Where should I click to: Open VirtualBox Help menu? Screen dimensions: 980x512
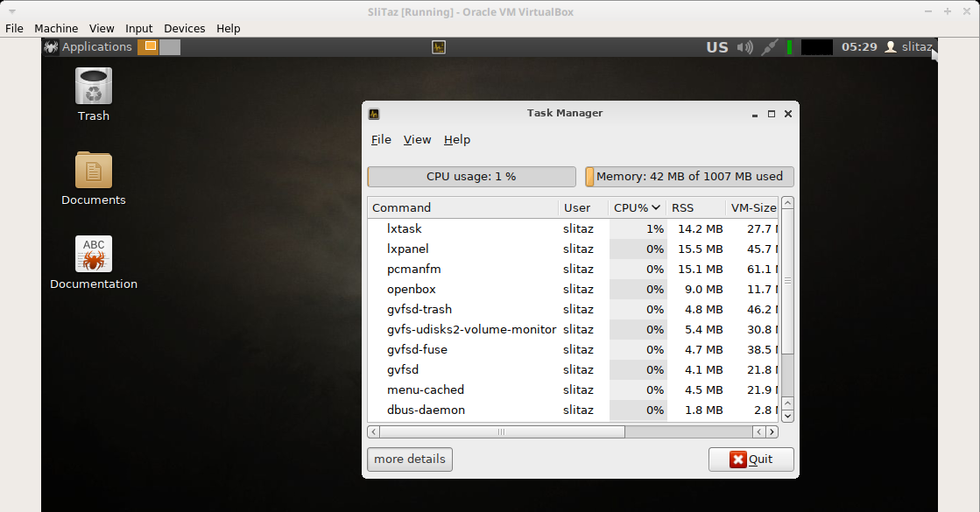coord(228,28)
